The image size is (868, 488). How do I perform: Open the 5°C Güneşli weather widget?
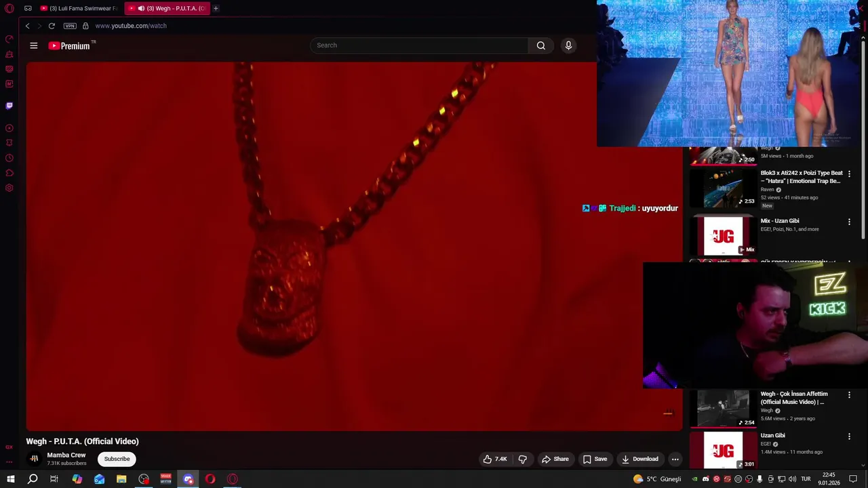657,479
